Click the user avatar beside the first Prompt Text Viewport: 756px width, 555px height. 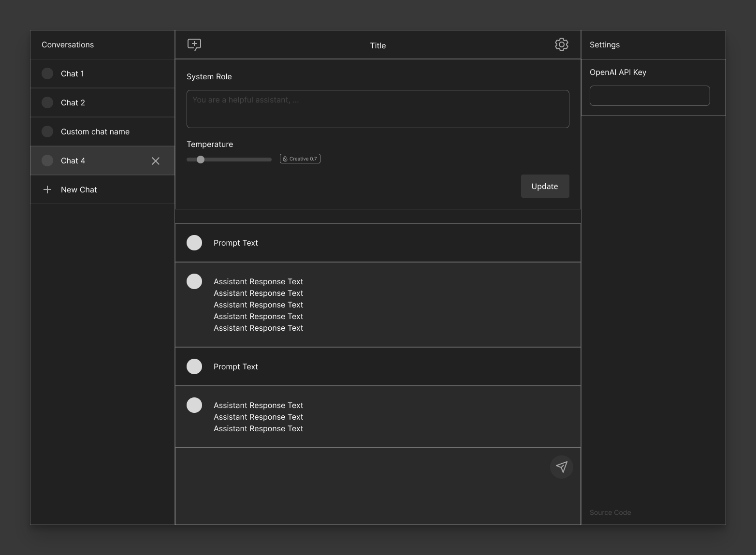[x=194, y=242]
